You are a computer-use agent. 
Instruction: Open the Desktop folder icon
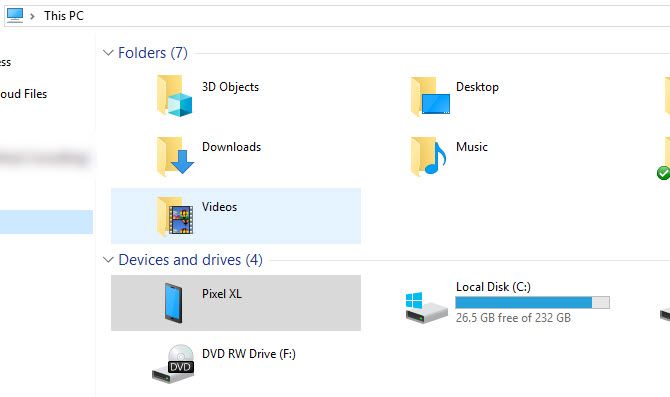tap(430, 97)
